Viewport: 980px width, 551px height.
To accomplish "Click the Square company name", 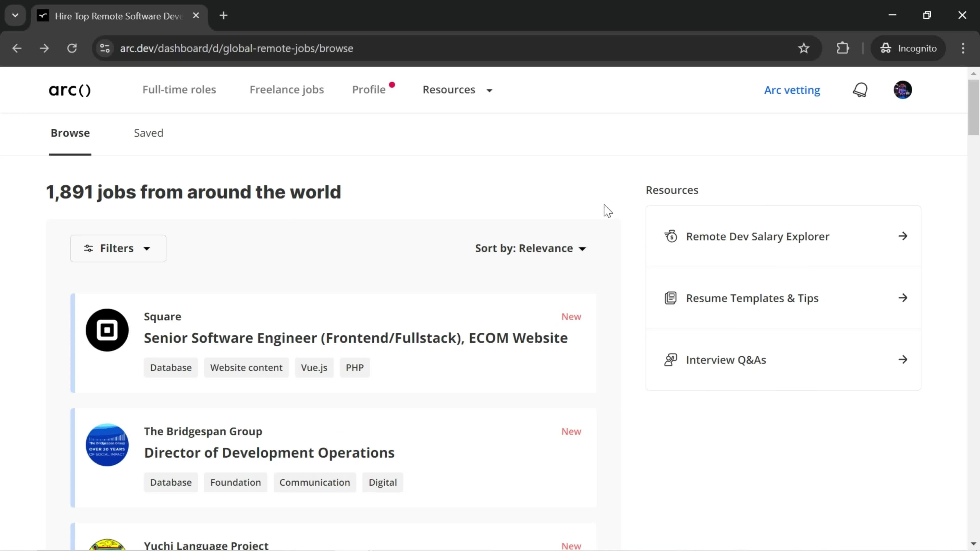I will [163, 317].
